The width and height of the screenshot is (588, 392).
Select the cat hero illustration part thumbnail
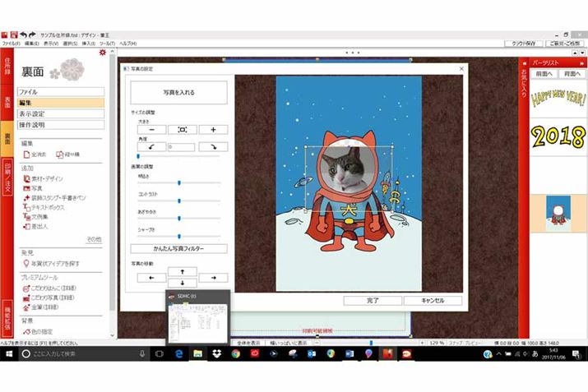(x=558, y=213)
